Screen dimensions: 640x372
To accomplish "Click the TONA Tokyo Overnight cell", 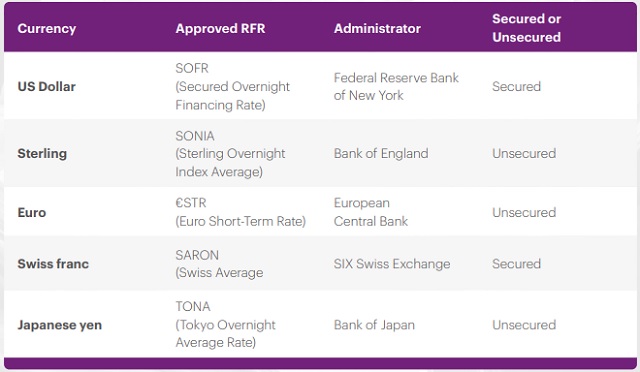I will click(225, 325).
